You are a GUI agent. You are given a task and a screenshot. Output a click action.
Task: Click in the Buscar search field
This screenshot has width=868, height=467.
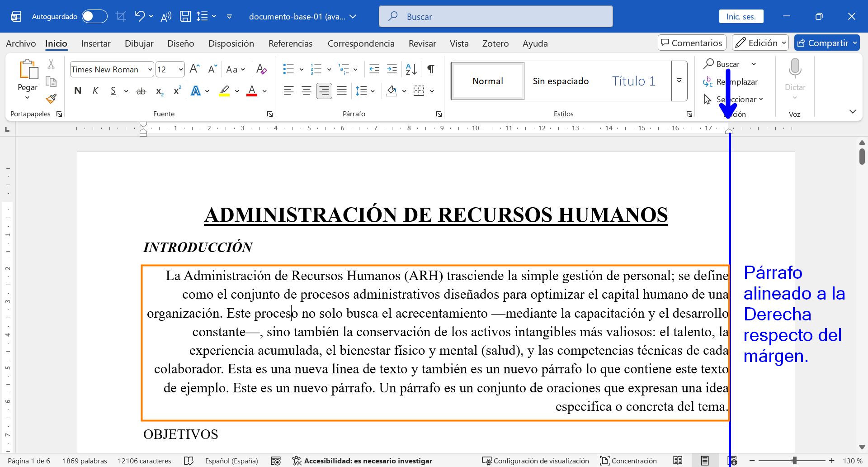495,17
